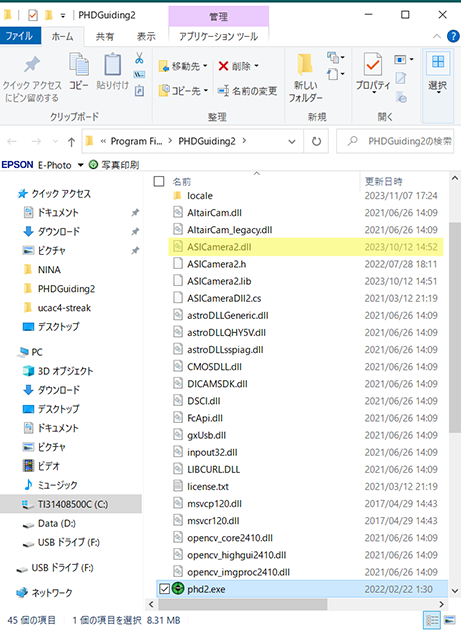The width and height of the screenshot is (461, 630).
Task: Expand the 削除 dropdown arrow
Action: [x=256, y=66]
